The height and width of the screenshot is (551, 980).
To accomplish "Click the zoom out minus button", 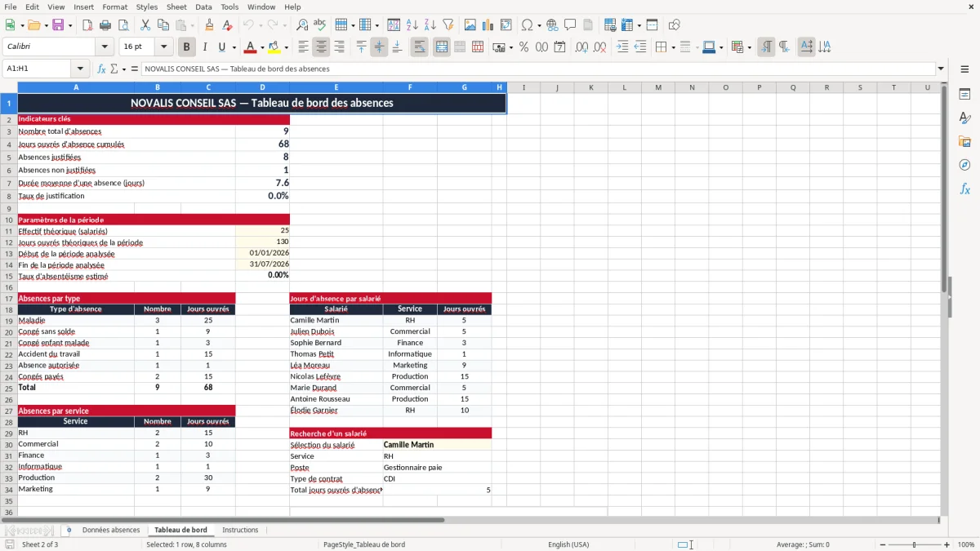I will click(x=883, y=544).
